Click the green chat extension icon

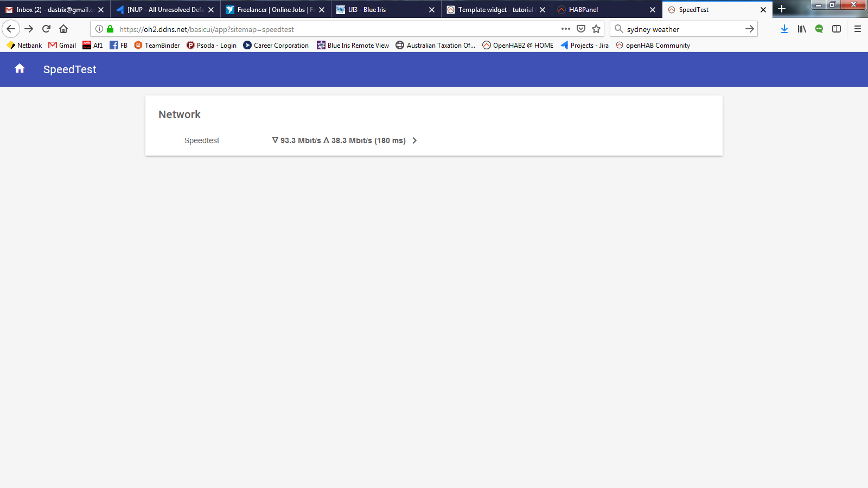click(819, 29)
